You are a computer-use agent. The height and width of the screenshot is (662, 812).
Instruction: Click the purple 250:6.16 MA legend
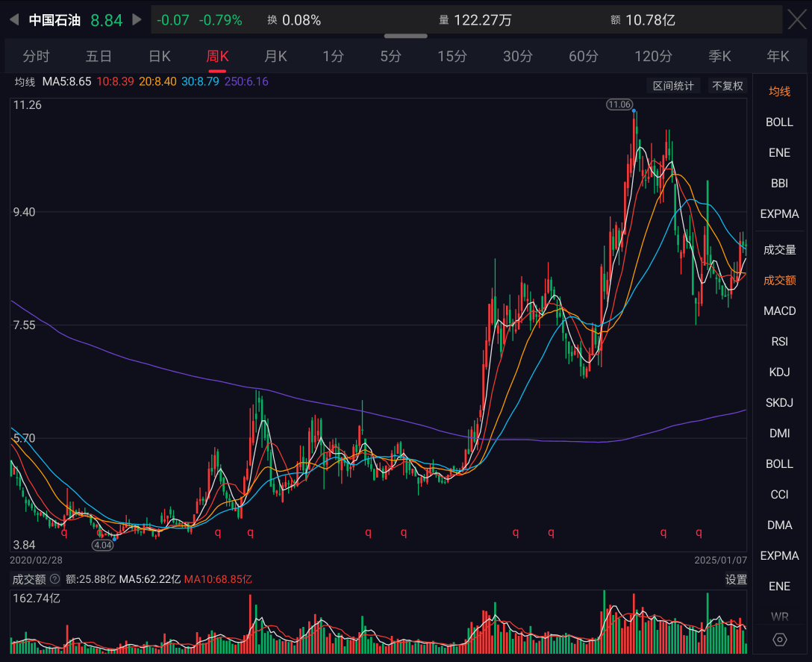point(246,81)
